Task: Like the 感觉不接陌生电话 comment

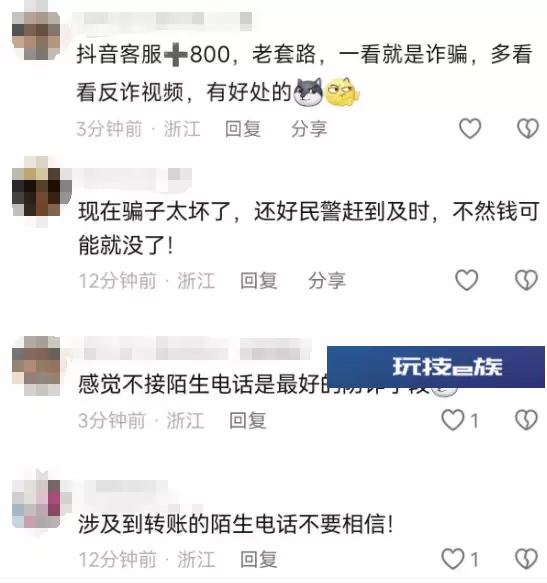Action: [453, 420]
